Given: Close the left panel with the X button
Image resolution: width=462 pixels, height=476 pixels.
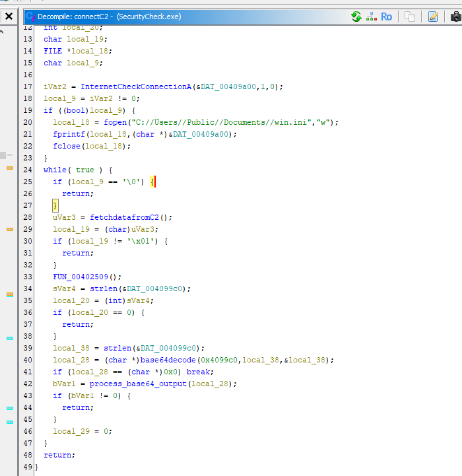Looking at the screenshot, I should pos(9,16).
